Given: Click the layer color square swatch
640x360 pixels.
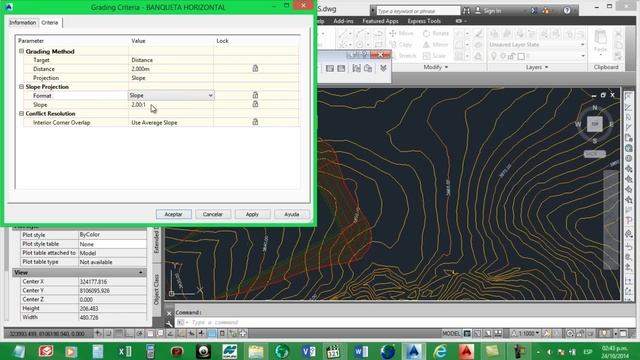Looking at the screenshot, I should pos(521,56).
